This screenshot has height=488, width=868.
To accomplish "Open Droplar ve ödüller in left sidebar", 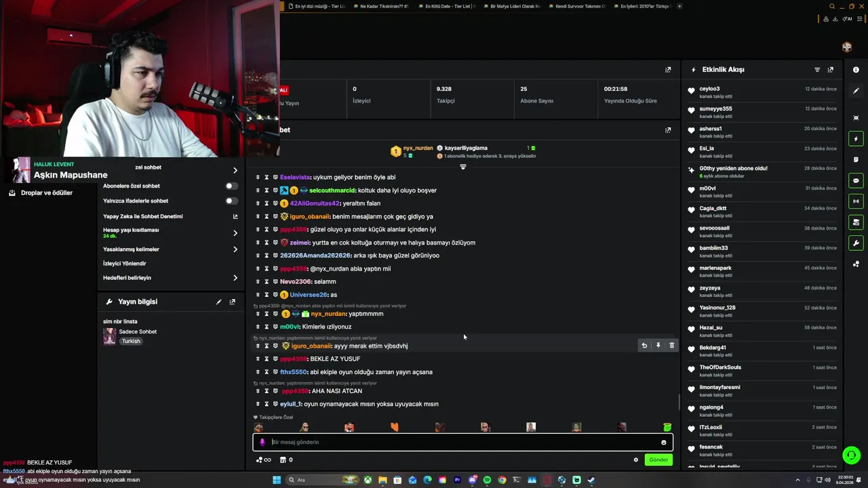I will [x=41, y=193].
